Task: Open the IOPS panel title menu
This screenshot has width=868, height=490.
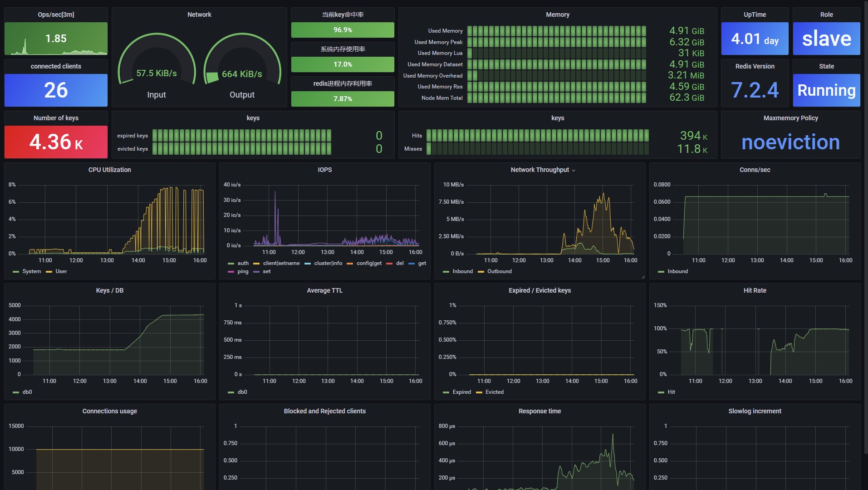Action: click(x=324, y=170)
